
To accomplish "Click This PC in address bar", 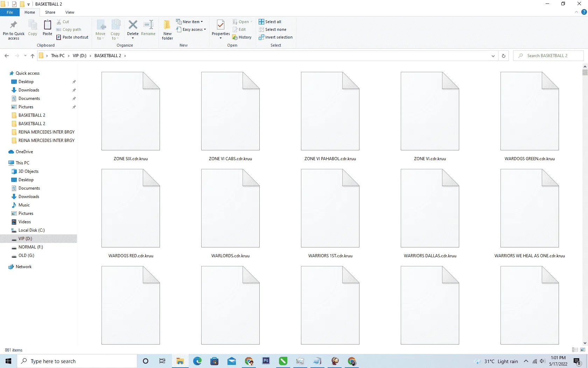I will coord(58,56).
